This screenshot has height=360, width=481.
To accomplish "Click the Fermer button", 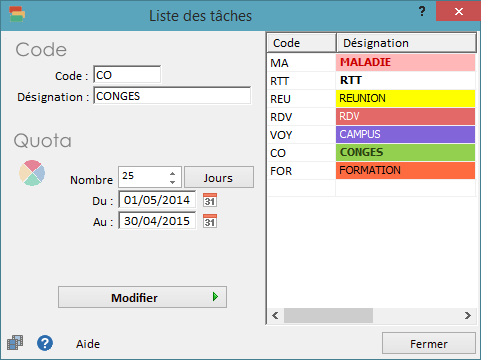I will 429,343.
